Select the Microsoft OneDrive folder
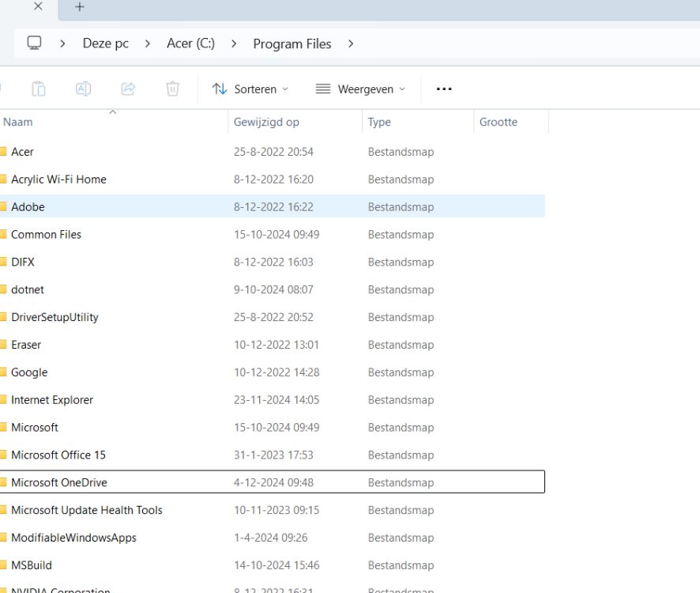Viewport: 700px width, 593px height. 59,482
